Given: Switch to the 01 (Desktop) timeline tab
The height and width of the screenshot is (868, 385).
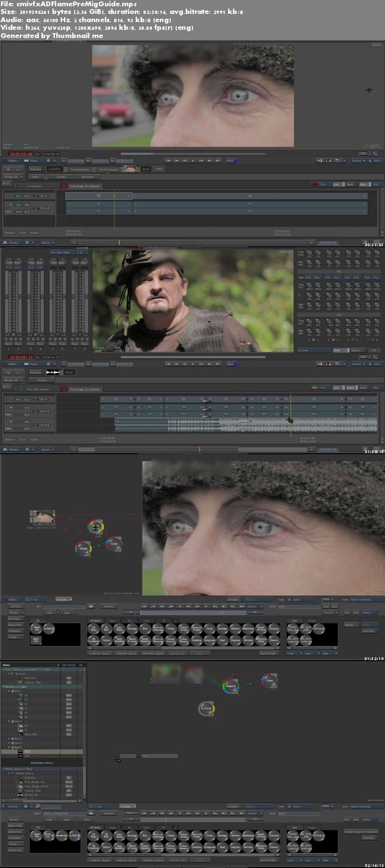Looking at the screenshot, I should (34, 186).
